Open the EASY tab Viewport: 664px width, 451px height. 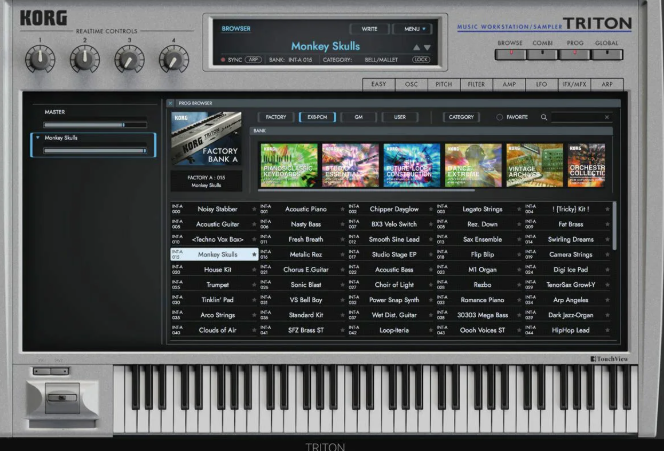coord(379,84)
